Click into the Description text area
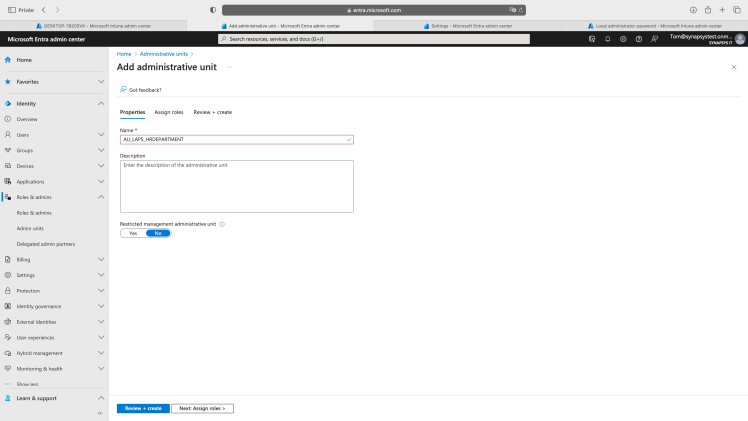The image size is (748, 421). coord(236,186)
